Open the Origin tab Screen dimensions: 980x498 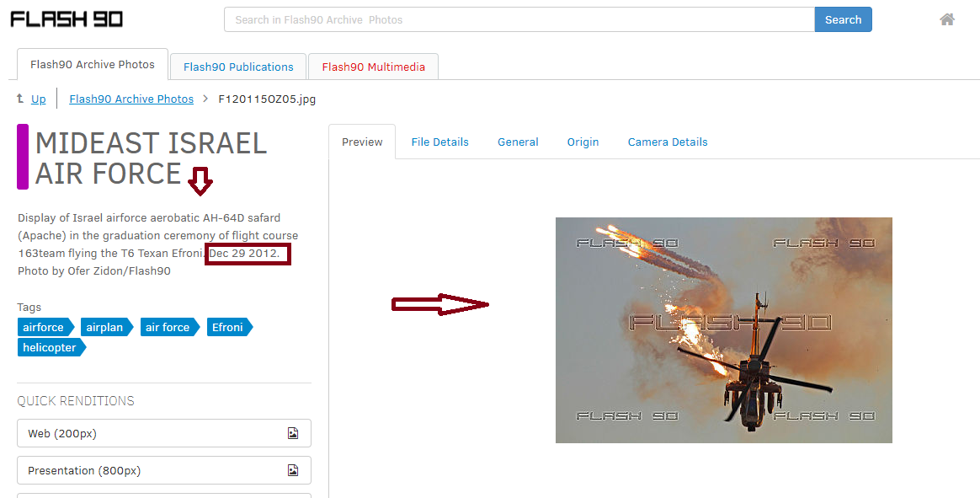583,142
